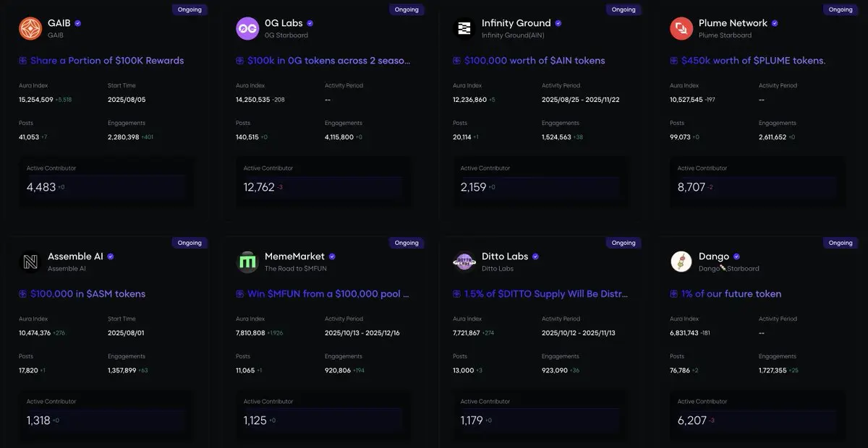Click the Assemble AI logo icon
868x448 pixels.
click(x=30, y=262)
